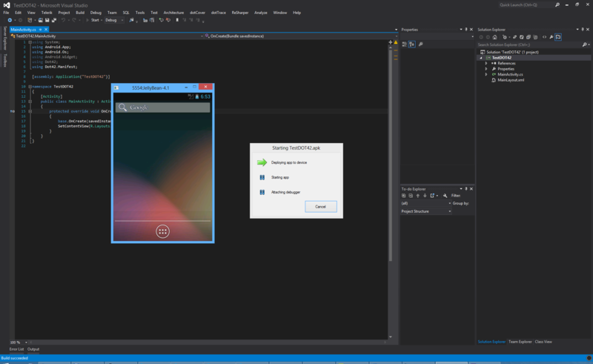Click the wrench icon in To-do Explorer
Viewport: 593px width, 364px height.
(x=445, y=196)
